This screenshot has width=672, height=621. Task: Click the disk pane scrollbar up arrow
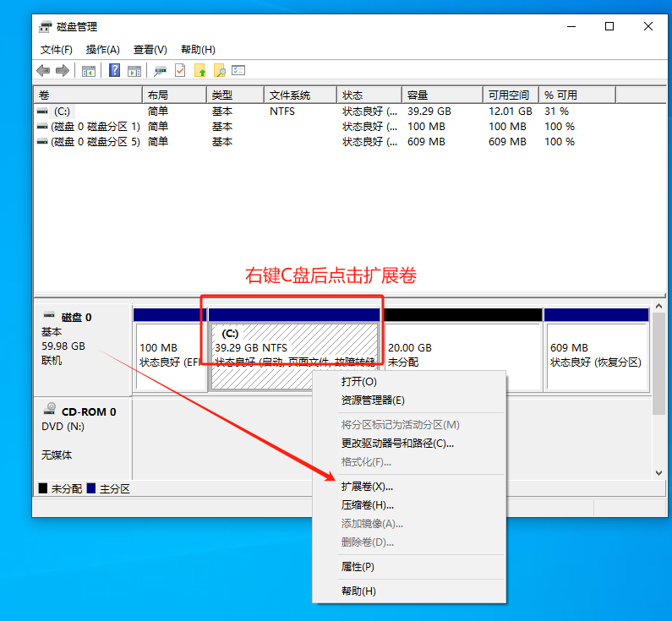click(658, 306)
